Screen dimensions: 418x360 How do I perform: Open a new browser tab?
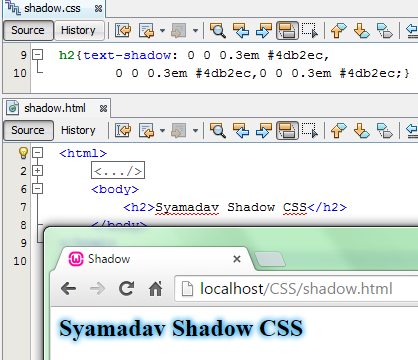270,259
